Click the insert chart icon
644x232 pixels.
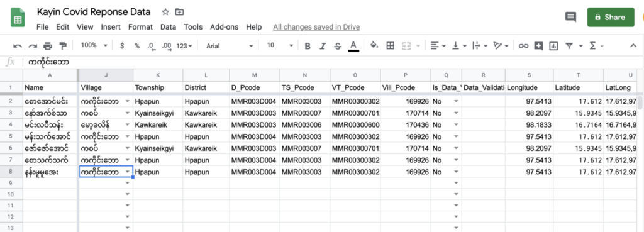click(553, 46)
